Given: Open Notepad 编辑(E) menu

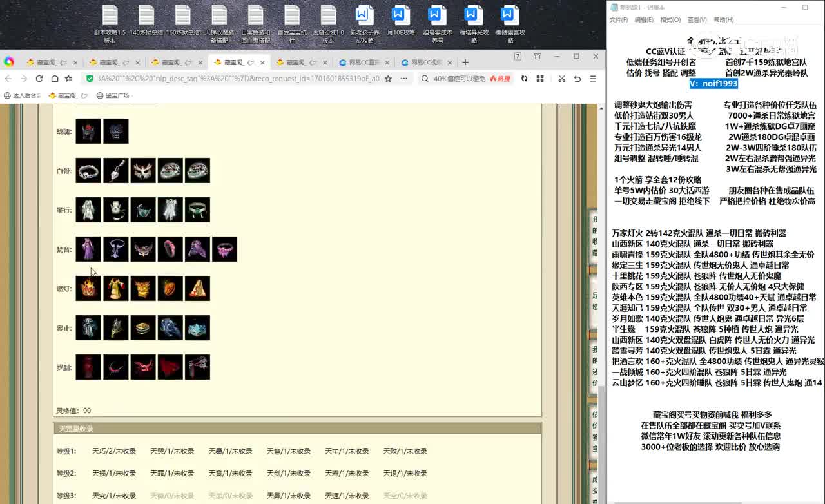Looking at the screenshot, I should 644,20.
